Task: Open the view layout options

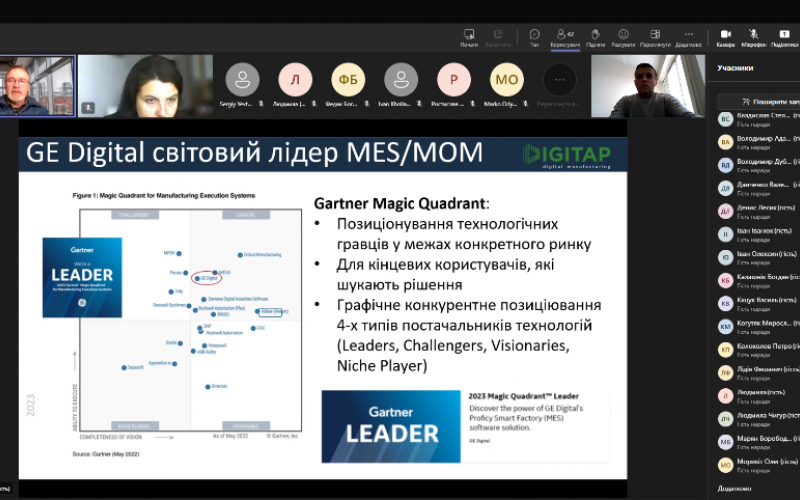Action: (x=655, y=38)
